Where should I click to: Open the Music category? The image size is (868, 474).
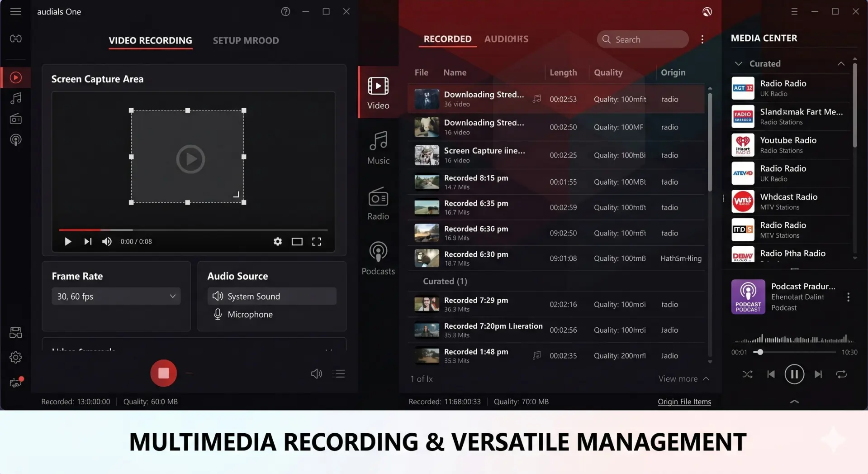pyautogui.click(x=378, y=148)
